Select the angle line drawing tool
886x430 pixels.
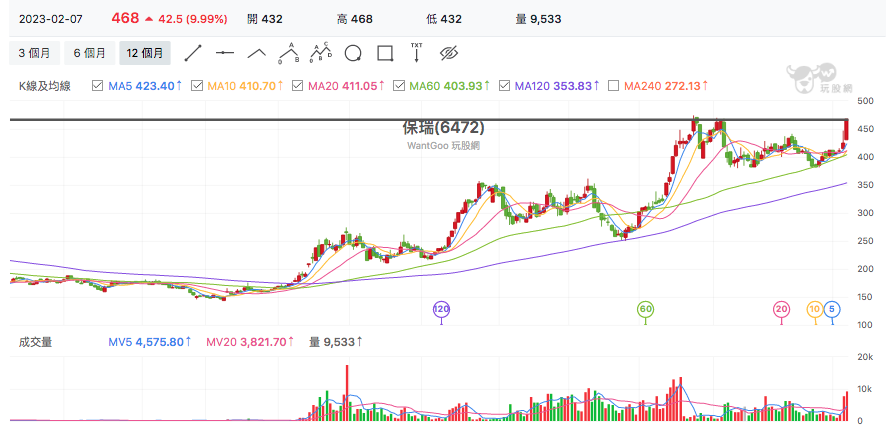coord(257,53)
